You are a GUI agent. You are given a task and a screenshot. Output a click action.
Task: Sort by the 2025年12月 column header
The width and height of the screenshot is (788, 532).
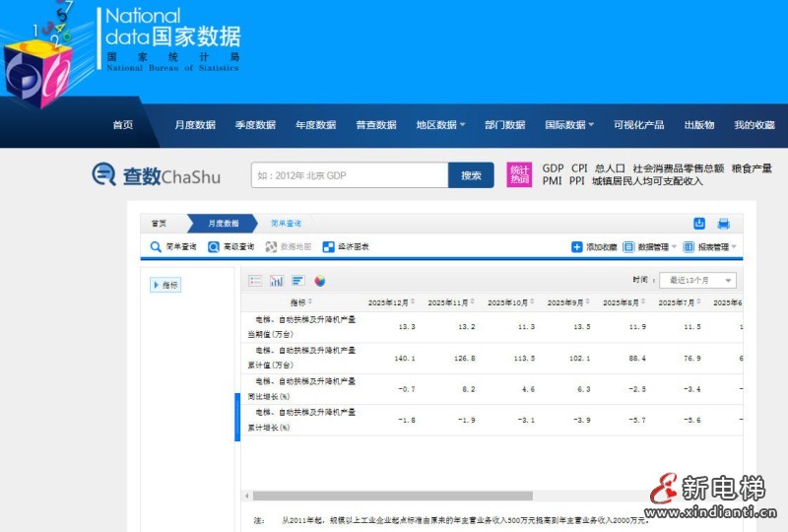point(392,302)
